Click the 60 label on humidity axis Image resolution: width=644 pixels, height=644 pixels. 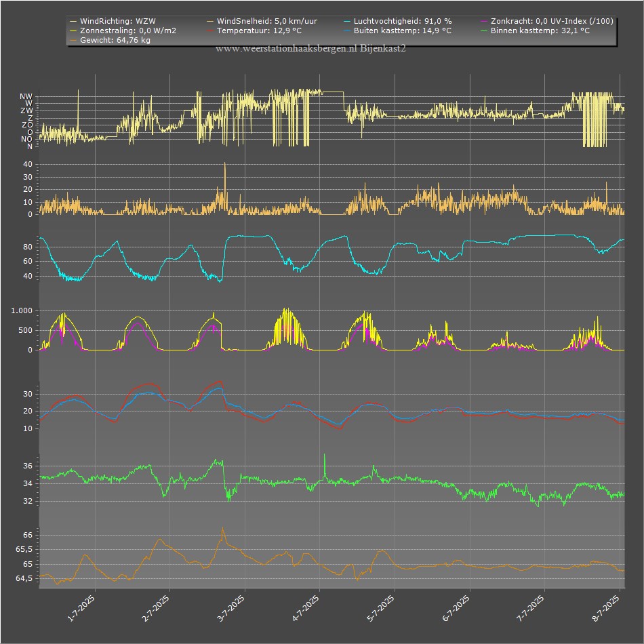pyautogui.click(x=28, y=261)
